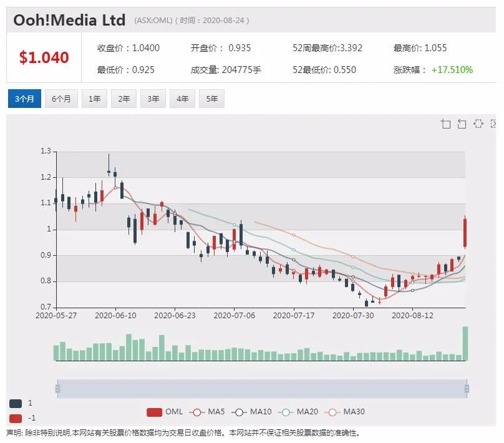Click the 2020-05-27 axis date label

[x=56, y=316]
